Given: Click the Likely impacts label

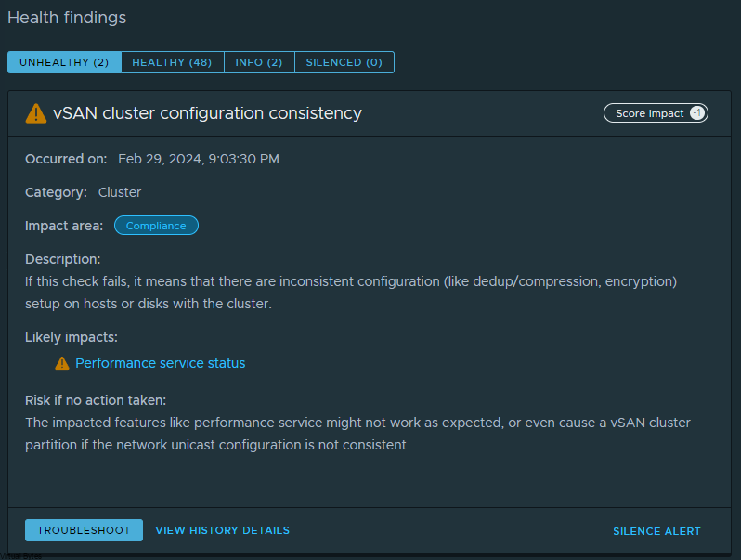Looking at the screenshot, I should 71,337.
